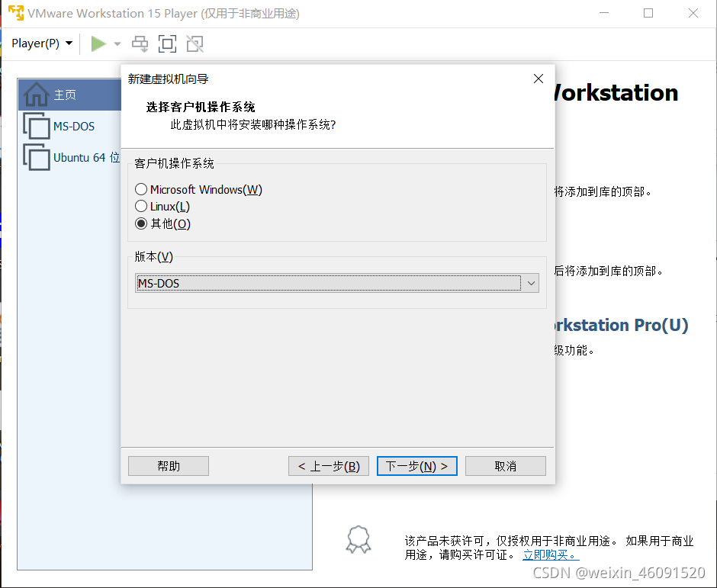Screen dimensions: 717x588
Task: Close the 新建虚拟机向导 dialog with X
Action: [x=539, y=79]
